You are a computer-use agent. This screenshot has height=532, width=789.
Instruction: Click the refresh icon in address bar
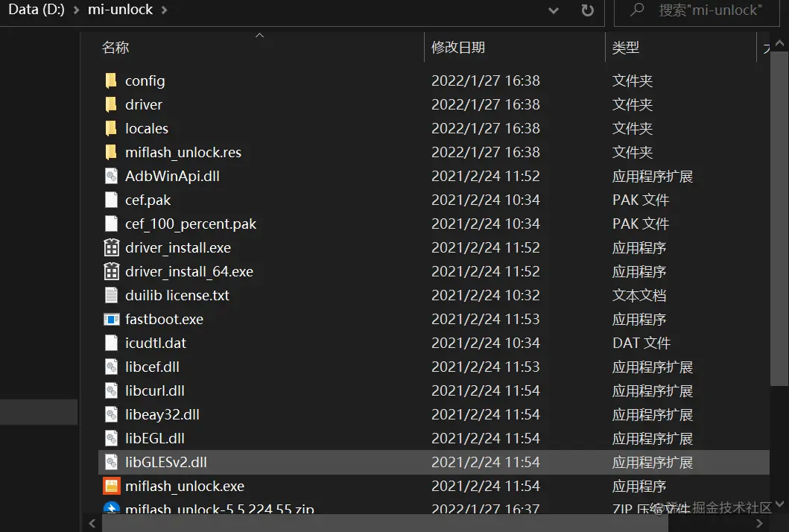(x=587, y=10)
